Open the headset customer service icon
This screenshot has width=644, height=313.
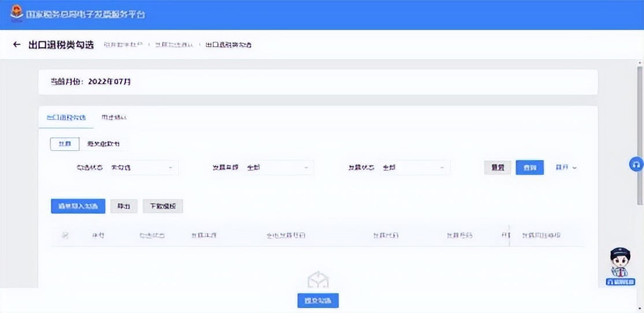pos(636,165)
